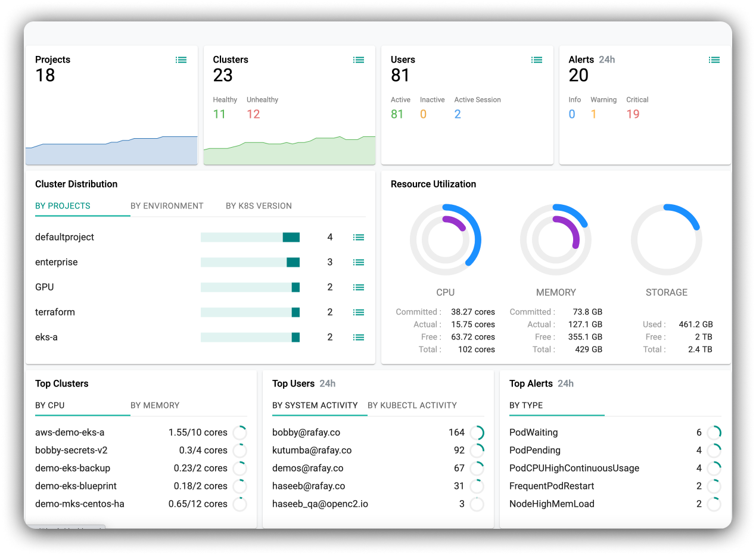Image resolution: width=756 pixels, height=555 pixels.
Task: Open list icon for enterprise row
Action: click(359, 262)
